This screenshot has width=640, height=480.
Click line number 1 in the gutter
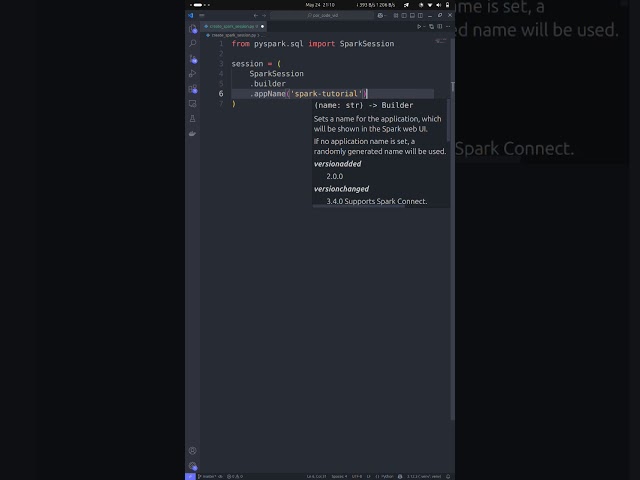[221, 44]
